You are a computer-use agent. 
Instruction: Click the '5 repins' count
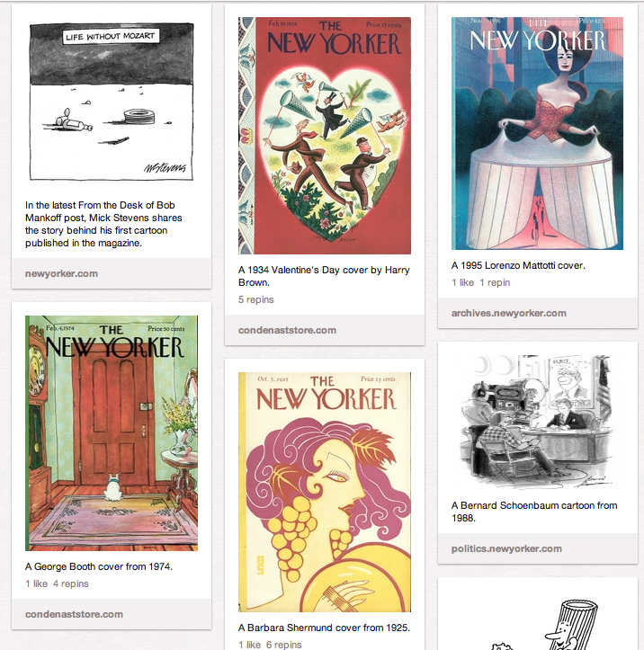coord(255,299)
